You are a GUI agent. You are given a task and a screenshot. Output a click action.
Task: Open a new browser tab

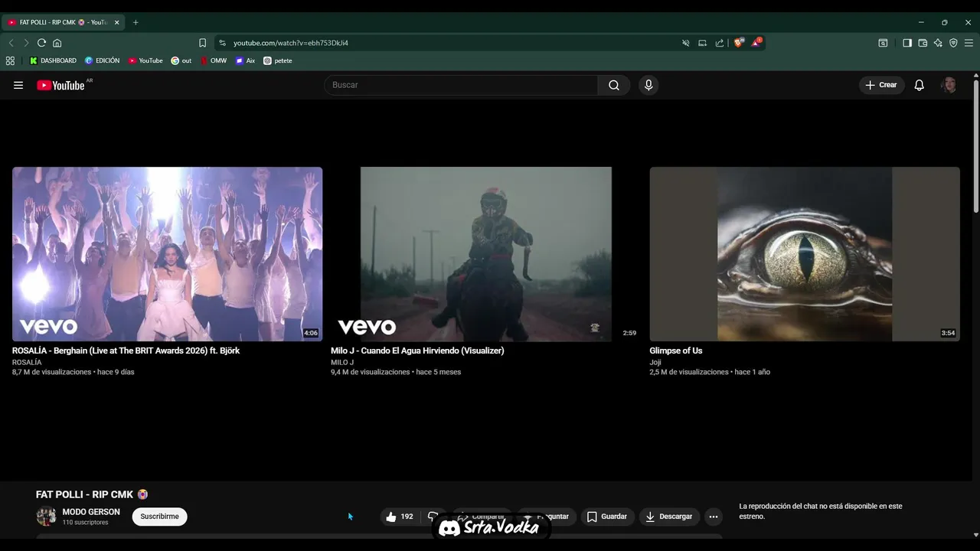pyautogui.click(x=136, y=22)
